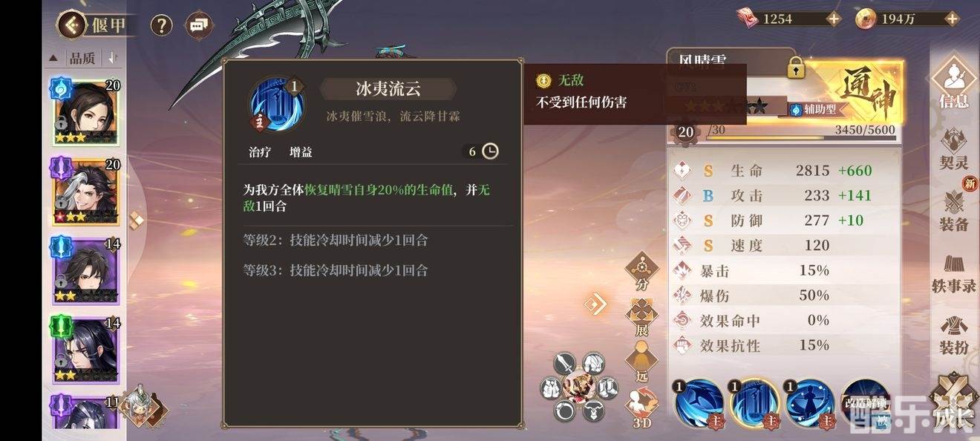Click the 通神 button

pyautogui.click(x=869, y=93)
